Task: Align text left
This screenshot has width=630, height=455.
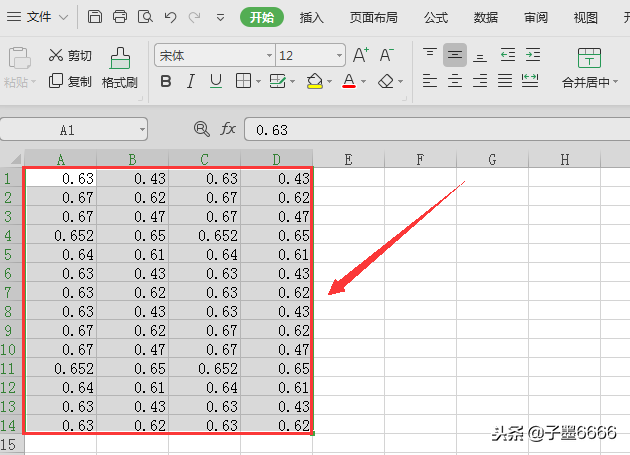Action: point(430,81)
